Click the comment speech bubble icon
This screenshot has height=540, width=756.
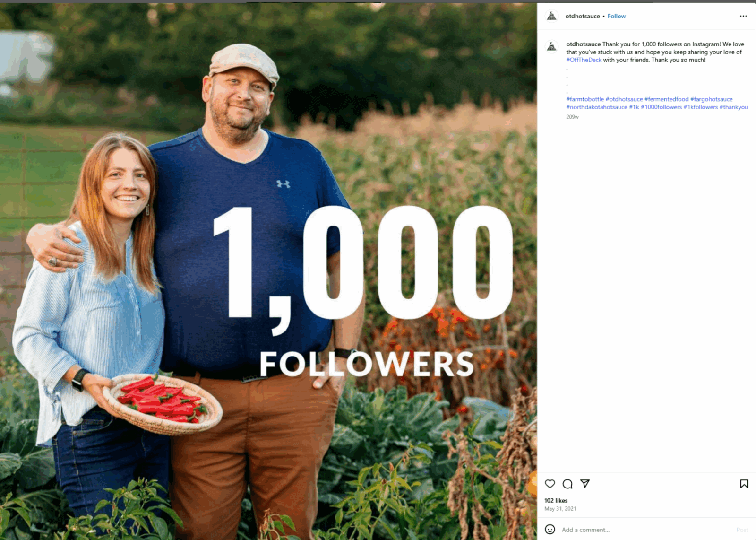point(567,484)
